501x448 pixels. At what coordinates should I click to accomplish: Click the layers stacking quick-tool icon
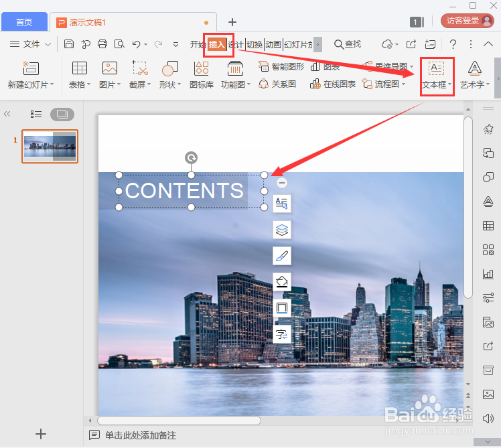pyautogui.click(x=282, y=230)
